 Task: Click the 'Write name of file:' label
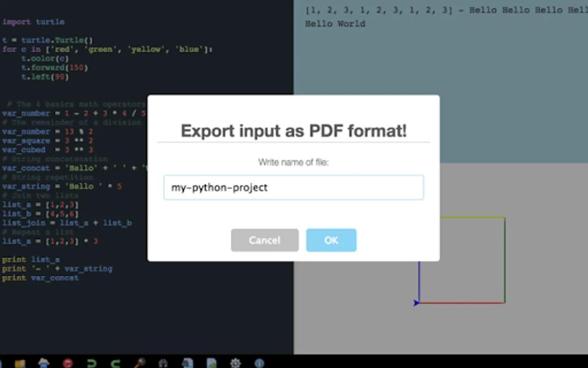tap(294, 162)
